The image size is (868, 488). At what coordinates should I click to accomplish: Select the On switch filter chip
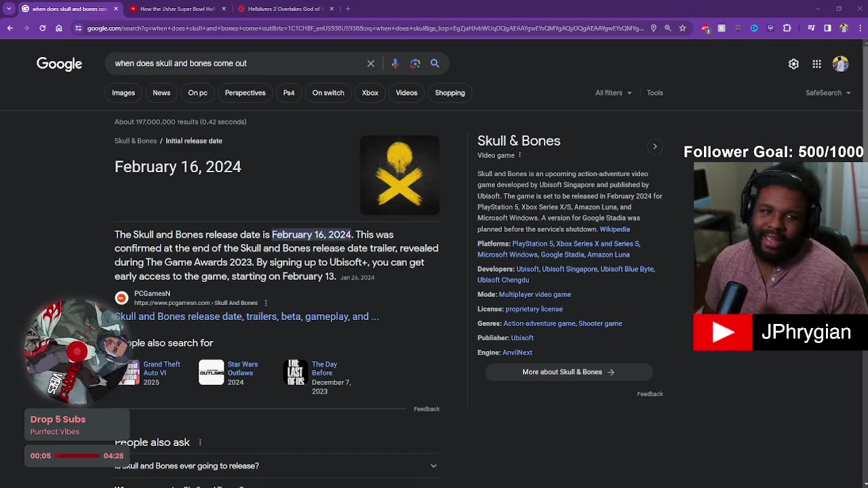pos(328,93)
